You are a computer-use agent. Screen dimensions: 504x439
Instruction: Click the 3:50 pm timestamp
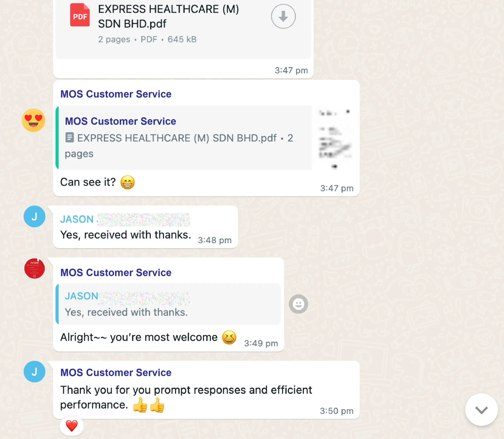tap(337, 411)
